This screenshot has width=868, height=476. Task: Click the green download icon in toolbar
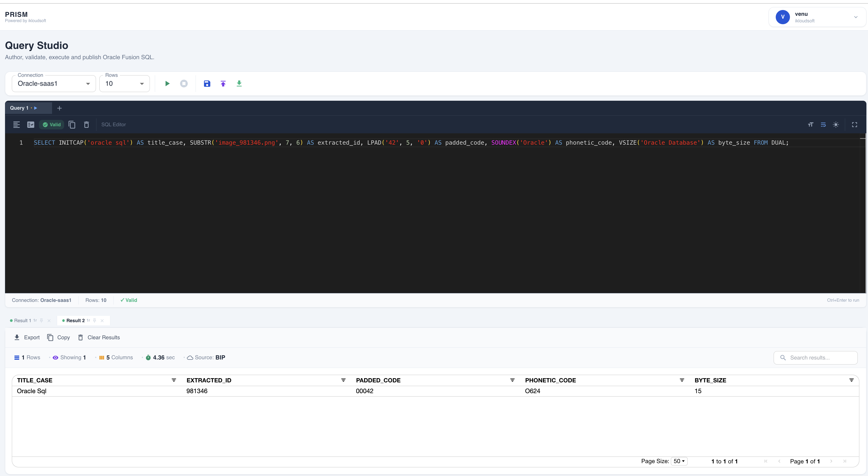pos(239,84)
